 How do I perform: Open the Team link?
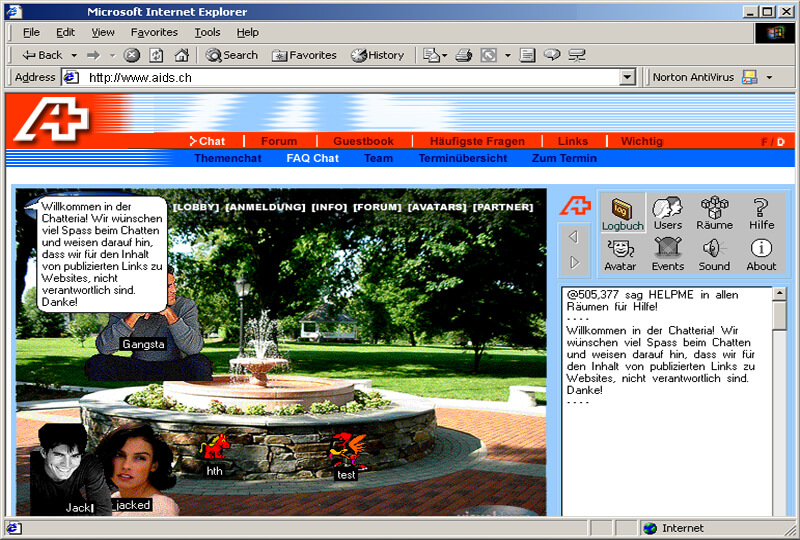pyautogui.click(x=378, y=158)
